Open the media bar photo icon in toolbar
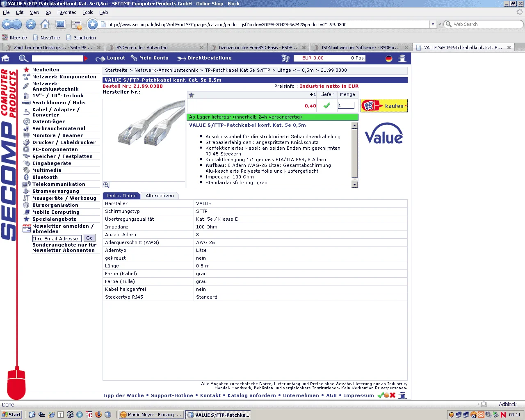 click(x=61, y=25)
